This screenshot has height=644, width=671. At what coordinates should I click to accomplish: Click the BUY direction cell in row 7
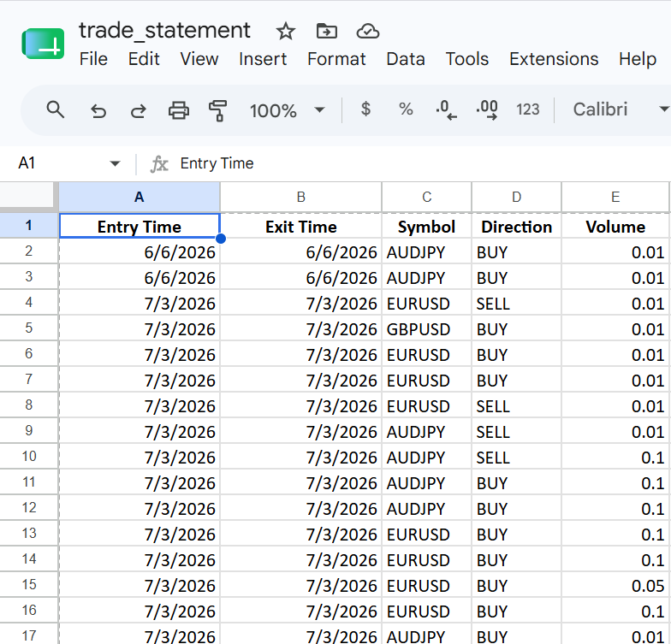[517, 380]
